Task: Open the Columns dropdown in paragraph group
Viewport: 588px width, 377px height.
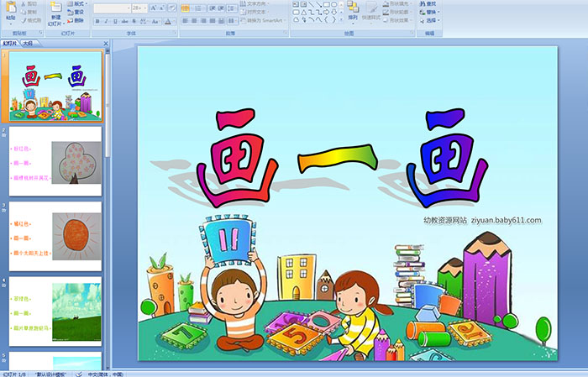Action: coord(232,21)
